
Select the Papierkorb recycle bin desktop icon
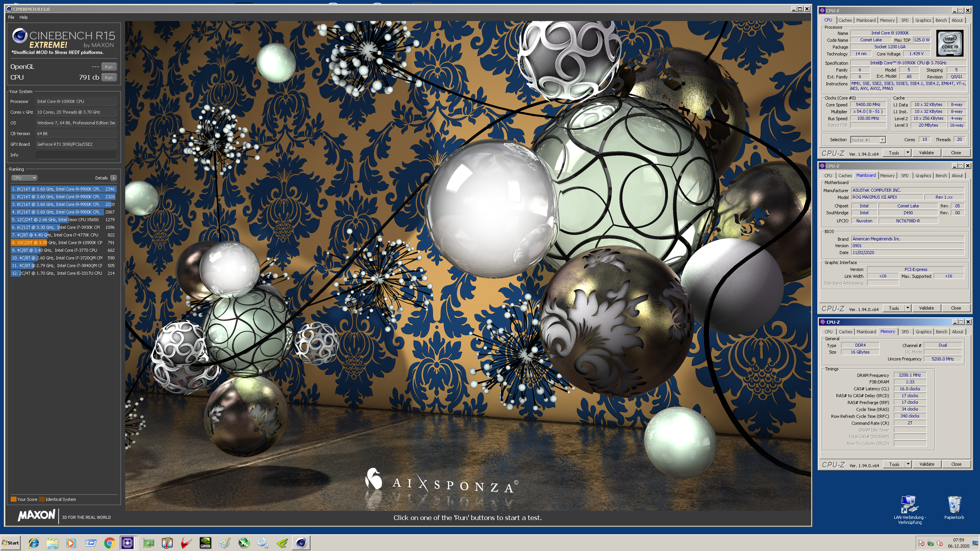pyautogui.click(x=954, y=507)
